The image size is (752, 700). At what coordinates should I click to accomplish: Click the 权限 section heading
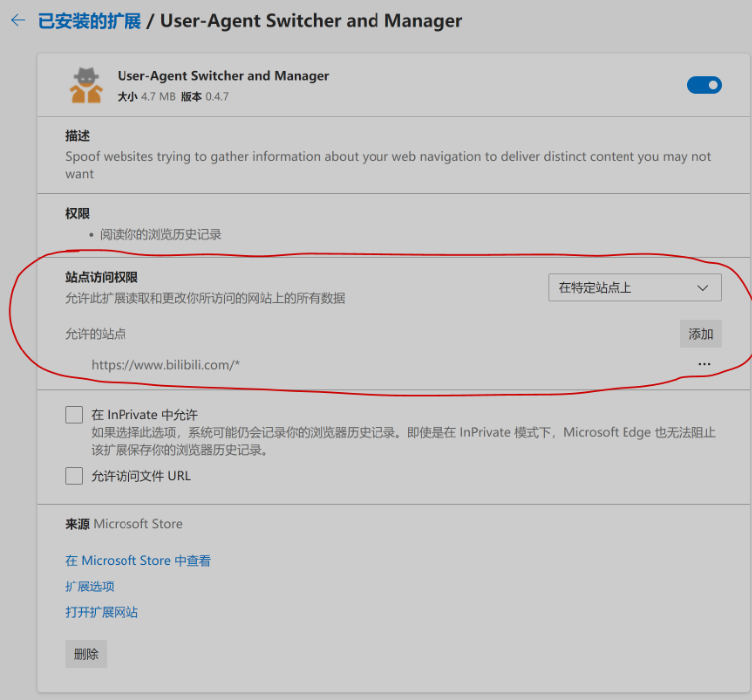point(78,213)
